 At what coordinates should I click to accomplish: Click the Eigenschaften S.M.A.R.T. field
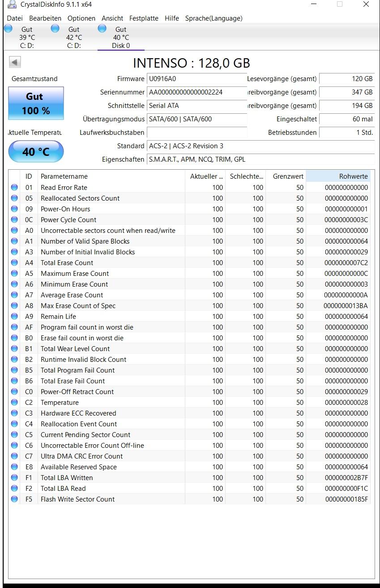click(x=261, y=159)
